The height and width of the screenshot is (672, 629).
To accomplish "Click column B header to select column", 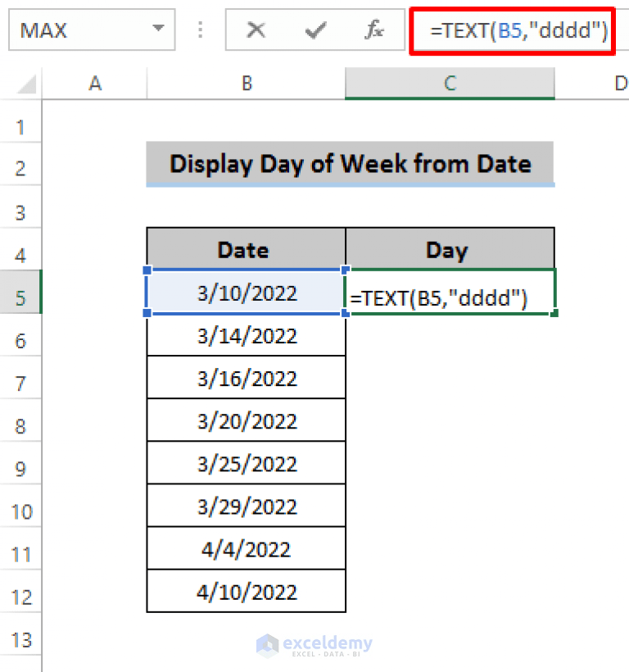I will coord(246,83).
